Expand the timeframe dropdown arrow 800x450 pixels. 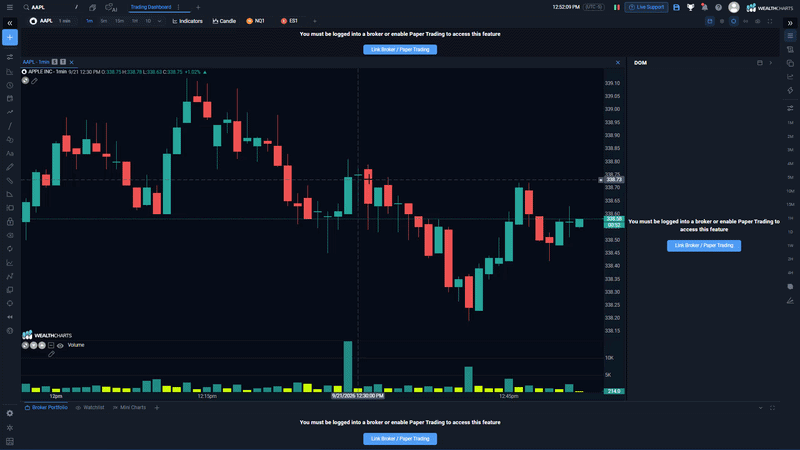159,21
